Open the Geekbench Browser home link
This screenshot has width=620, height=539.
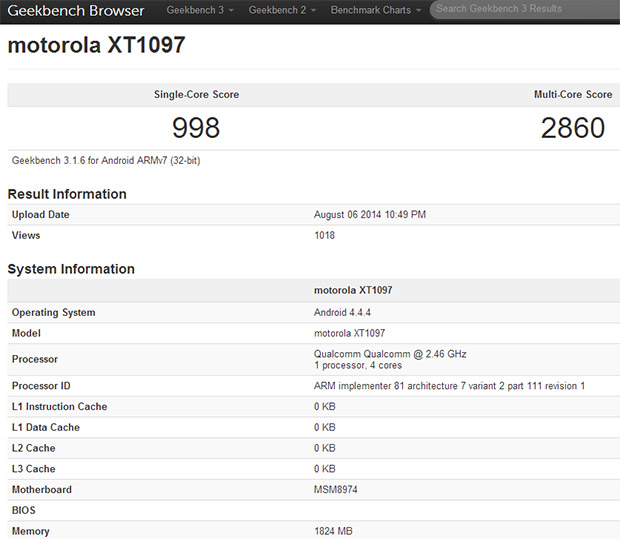76,11
